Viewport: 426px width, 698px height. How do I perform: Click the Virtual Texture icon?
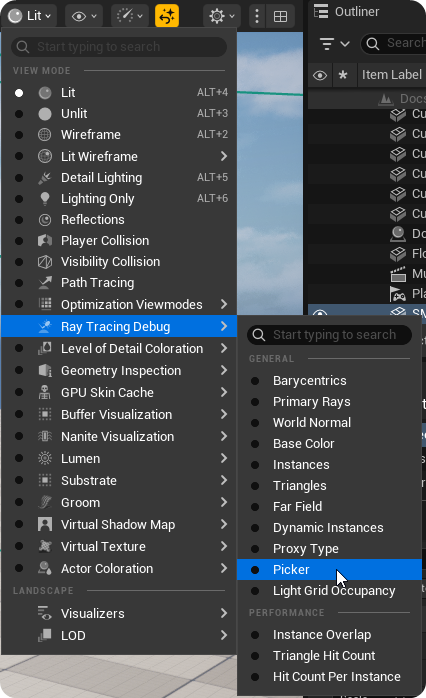coord(45,546)
